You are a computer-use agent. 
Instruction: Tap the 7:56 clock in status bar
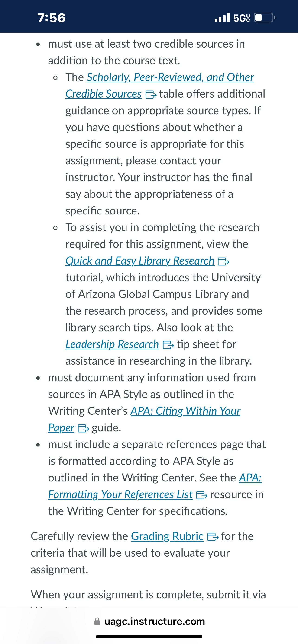click(52, 18)
